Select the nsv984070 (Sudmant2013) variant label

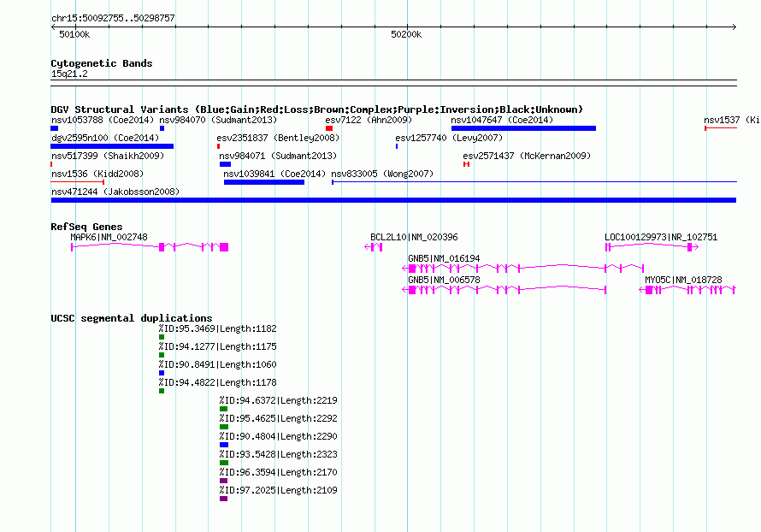pos(218,120)
